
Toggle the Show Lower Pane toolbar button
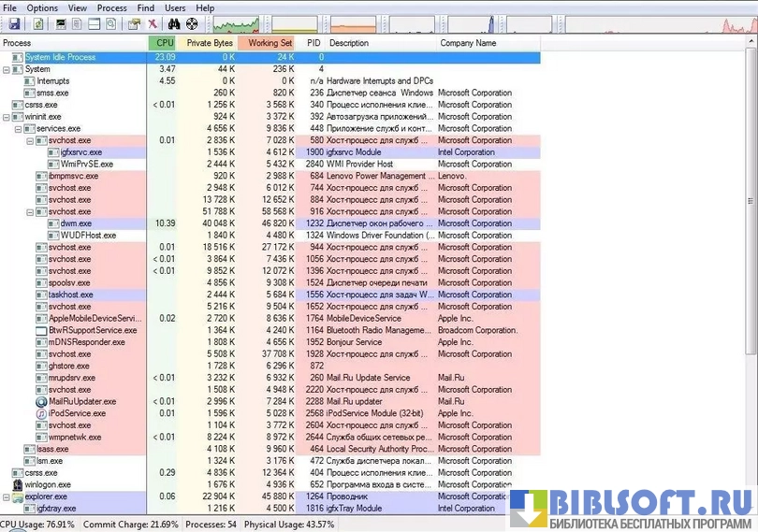point(95,24)
